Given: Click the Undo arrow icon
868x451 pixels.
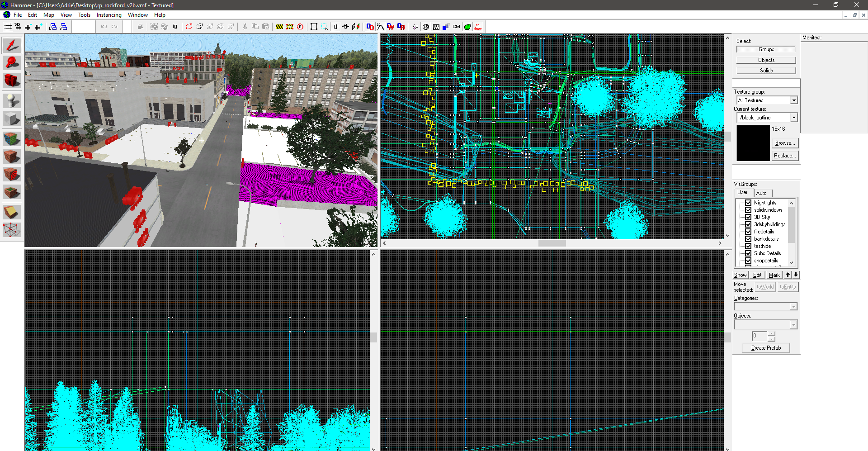Looking at the screenshot, I should click(x=104, y=27).
